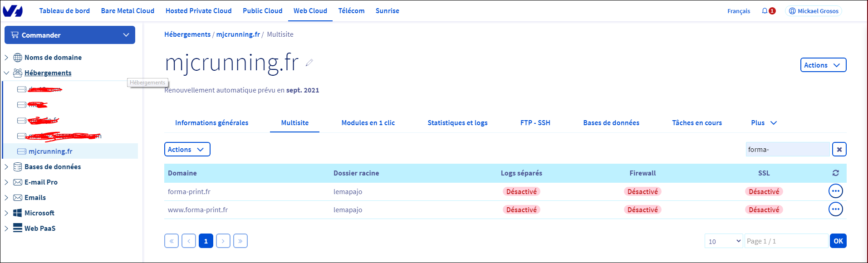Open the Public Cloud menu
This screenshot has height=263, width=868.
262,11
